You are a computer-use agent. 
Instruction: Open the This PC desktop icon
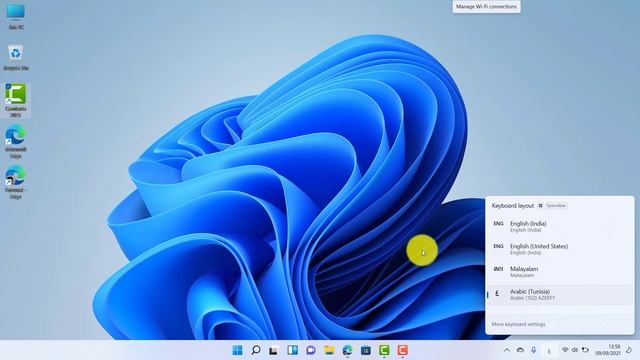16,16
